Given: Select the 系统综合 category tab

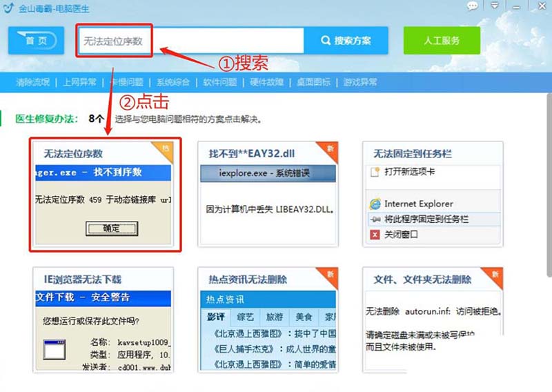Looking at the screenshot, I should (x=173, y=82).
